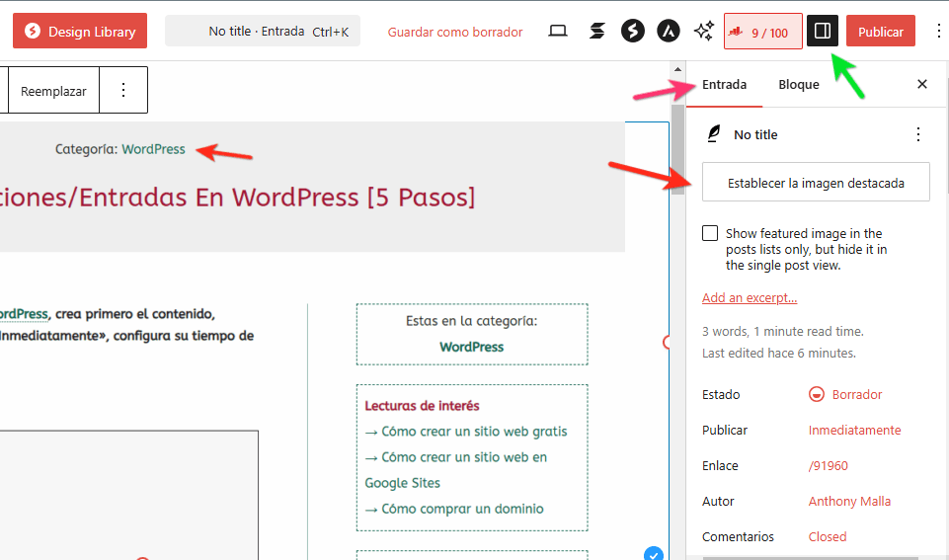Image resolution: width=949 pixels, height=560 pixels.
Task: Click WordPress in Estas en la categoría box
Action: click(x=471, y=347)
